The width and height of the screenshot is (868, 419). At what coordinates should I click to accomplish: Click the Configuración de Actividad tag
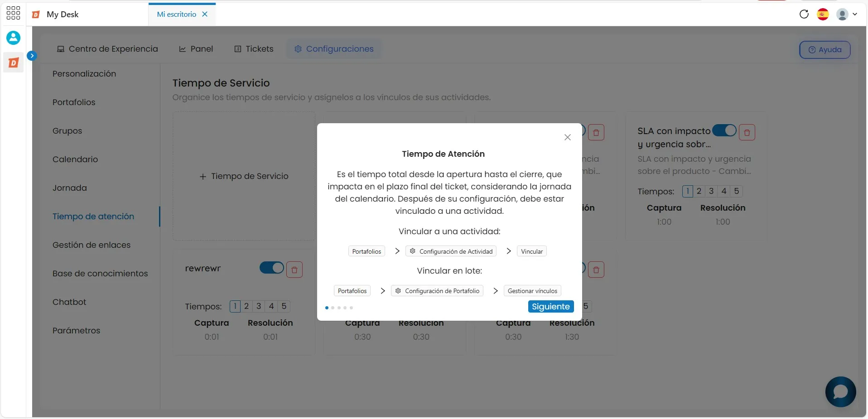(451, 251)
